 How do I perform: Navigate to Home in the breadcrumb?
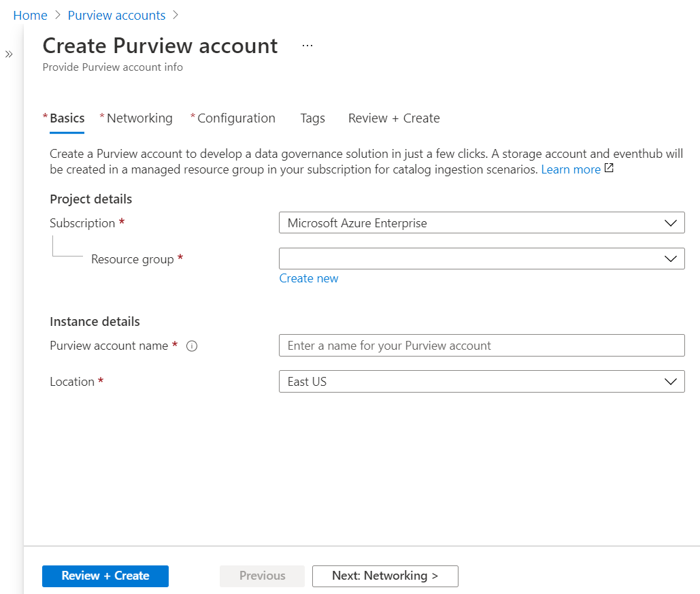tap(30, 15)
